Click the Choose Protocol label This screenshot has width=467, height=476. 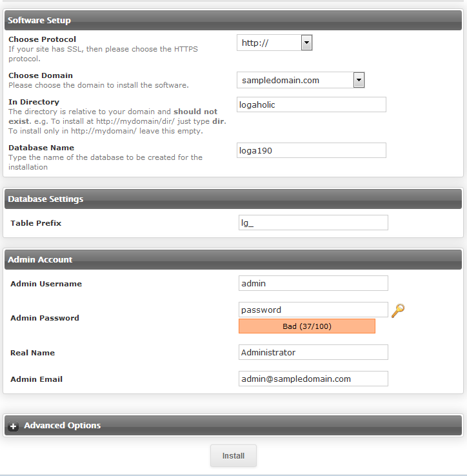pos(42,39)
